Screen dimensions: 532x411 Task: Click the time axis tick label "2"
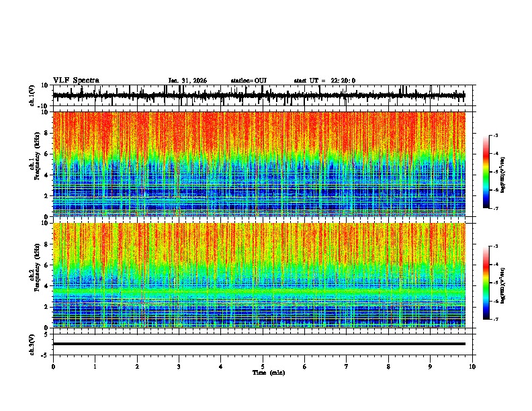click(137, 367)
